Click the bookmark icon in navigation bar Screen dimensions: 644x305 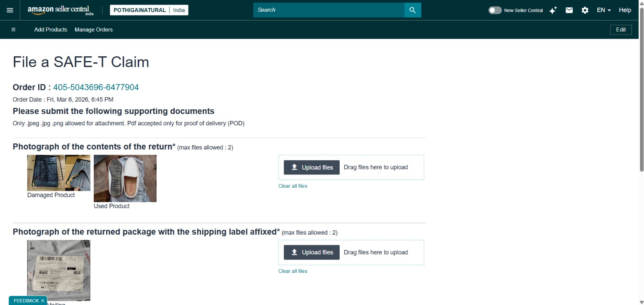pyautogui.click(x=13, y=30)
